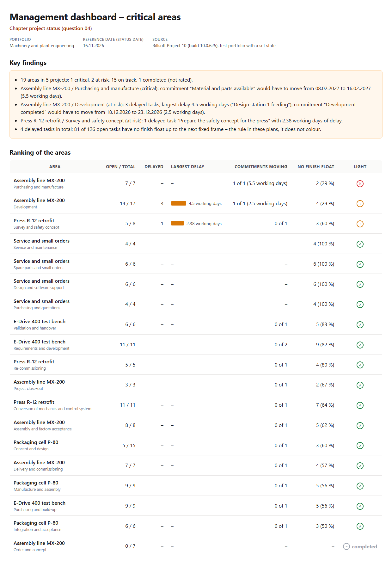Click the COMMITMENTS MOVING column header

point(261,167)
